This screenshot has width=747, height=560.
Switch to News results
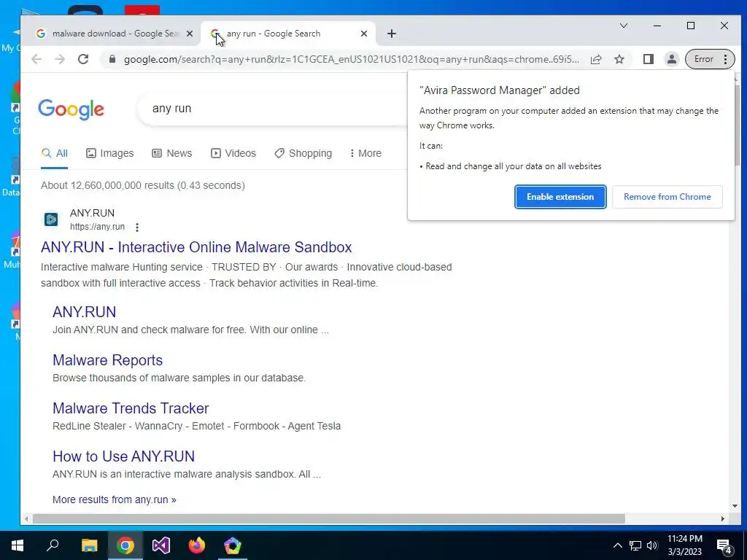172,153
